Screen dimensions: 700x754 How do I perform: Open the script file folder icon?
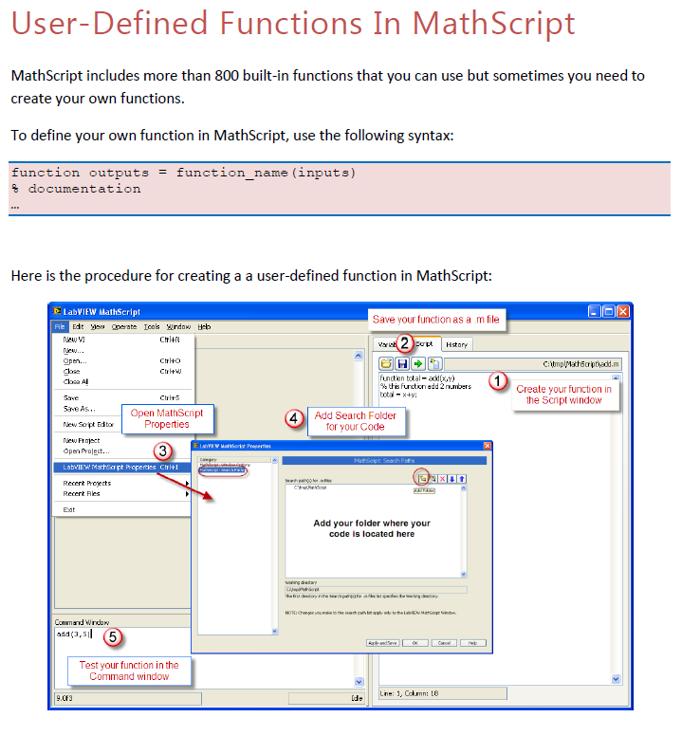[386, 363]
